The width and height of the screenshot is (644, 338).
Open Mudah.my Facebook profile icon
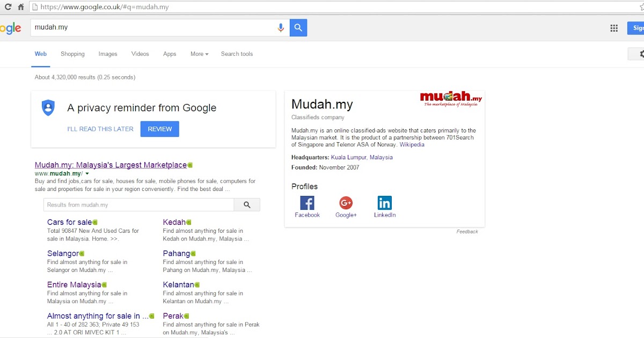(307, 203)
